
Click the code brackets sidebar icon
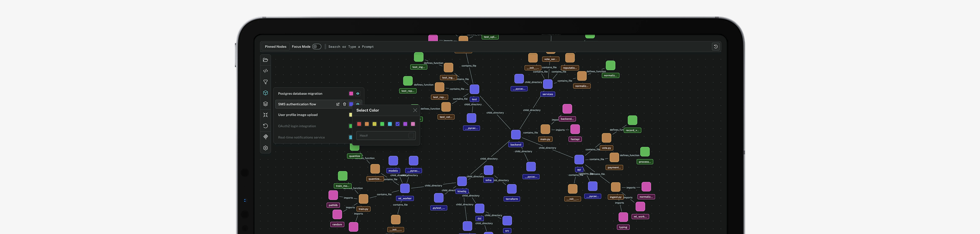tap(266, 71)
